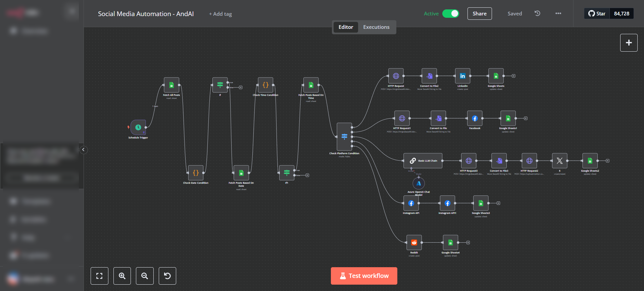Toggle the Active workflow switch
Viewport: 644px width, 291px height.
click(450, 14)
